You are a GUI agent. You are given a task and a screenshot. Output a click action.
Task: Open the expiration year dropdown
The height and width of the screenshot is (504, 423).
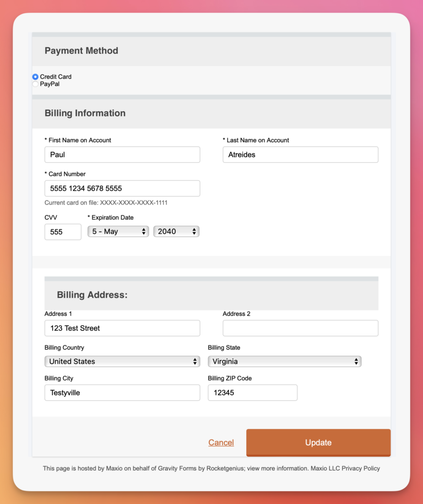[176, 231]
